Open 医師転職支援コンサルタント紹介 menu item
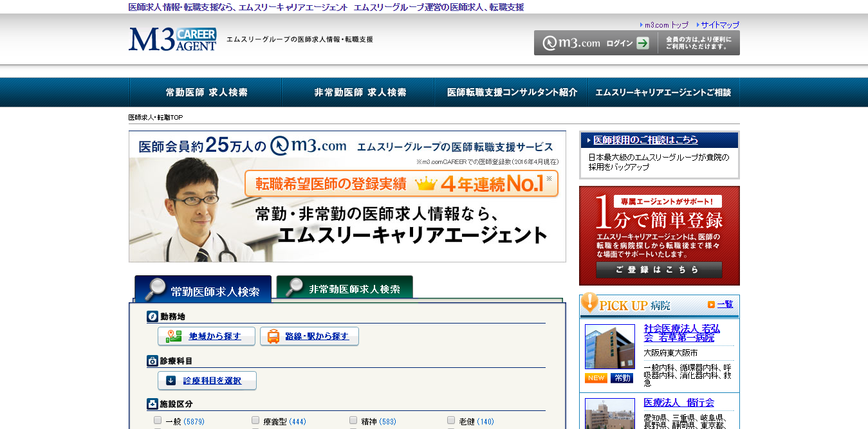 512,93
